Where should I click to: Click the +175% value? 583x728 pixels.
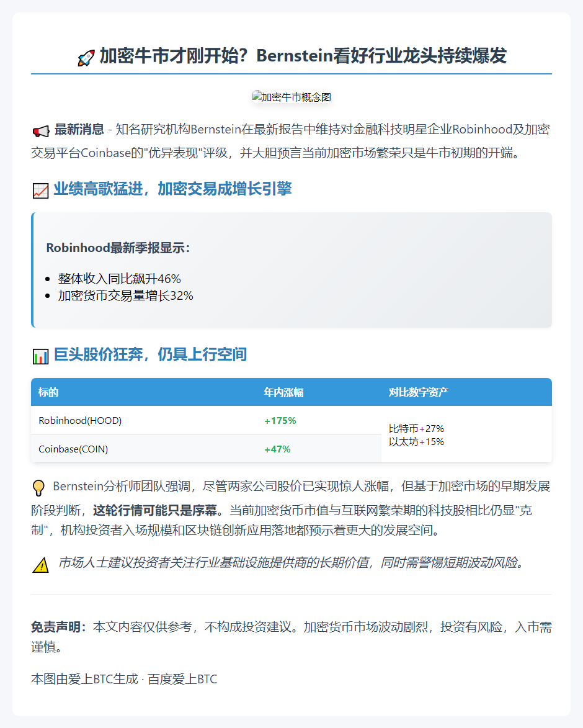[280, 421]
